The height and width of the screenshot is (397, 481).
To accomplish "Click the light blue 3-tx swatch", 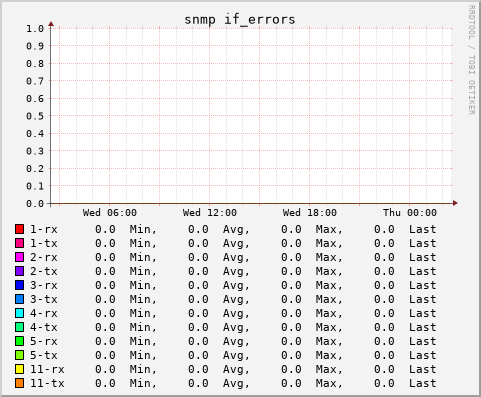I will [x=20, y=299].
